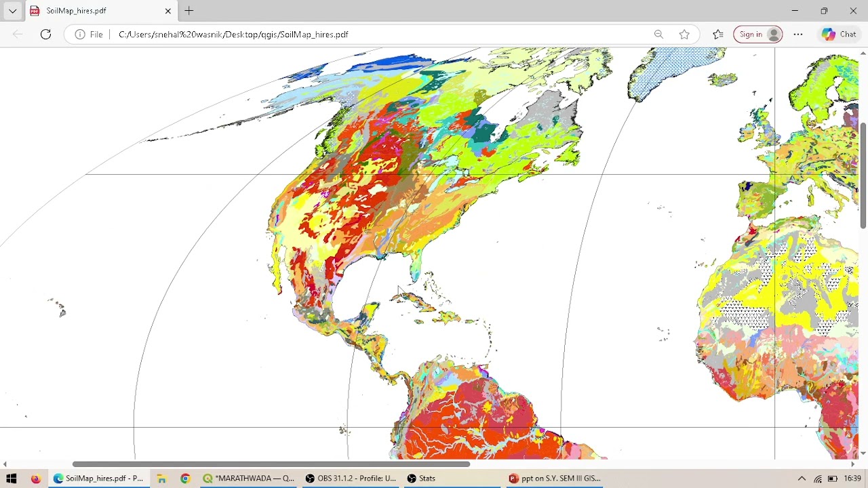Open network Wi-Fi settings in tray
The height and width of the screenshot is (488, 868).
[818, 479]
